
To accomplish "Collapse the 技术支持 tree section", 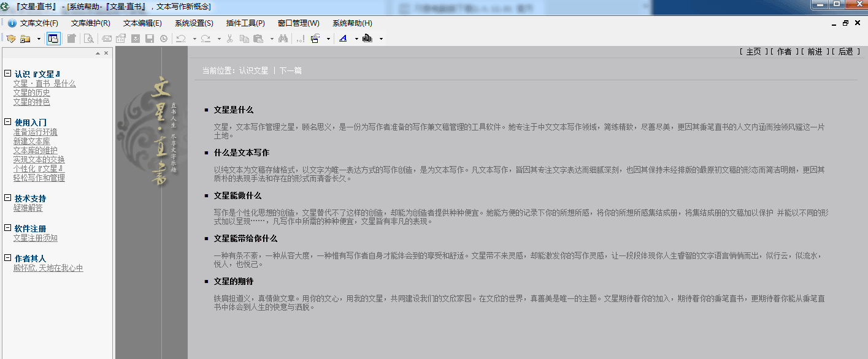I will pyautogui.click(x=7, y=198).
